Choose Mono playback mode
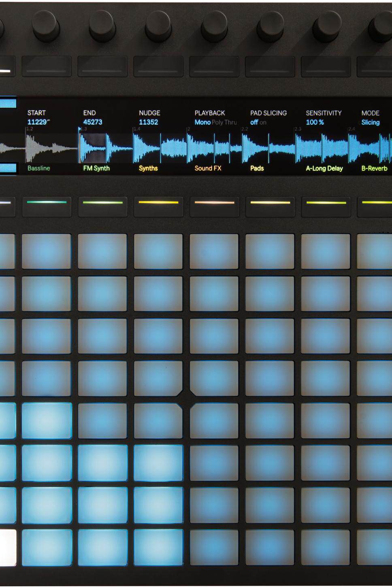 [202, 122]
